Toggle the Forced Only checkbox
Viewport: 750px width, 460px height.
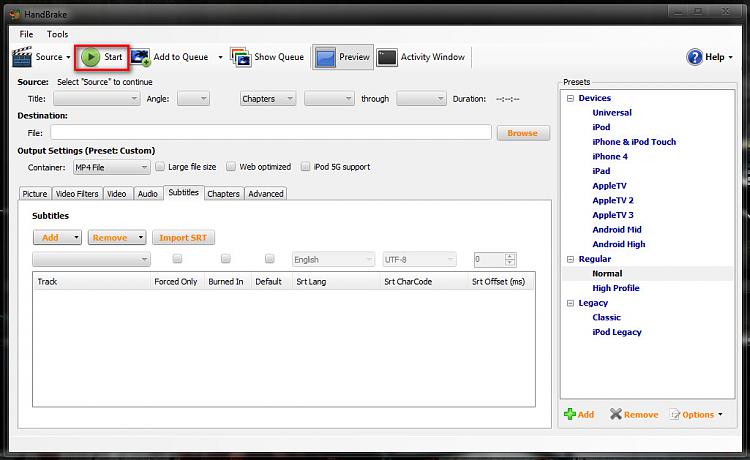(x=177, y=259)
